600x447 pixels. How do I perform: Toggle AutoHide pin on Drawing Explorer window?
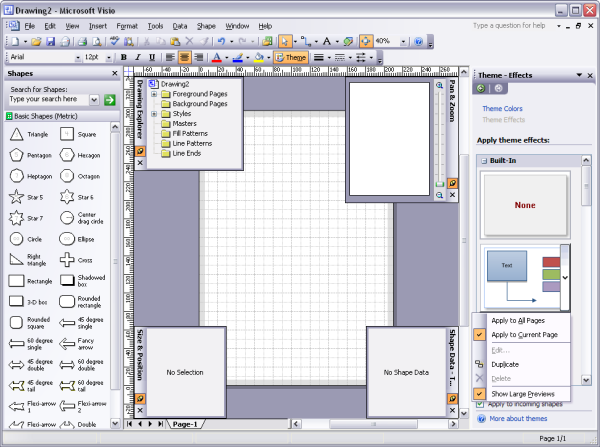click(x=140, y=151)
